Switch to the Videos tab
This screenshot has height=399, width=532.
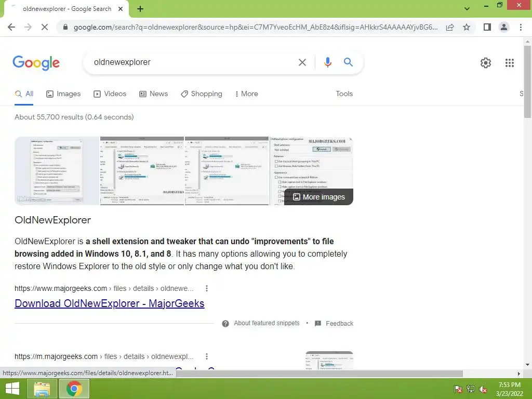click(x=110, y=94)
